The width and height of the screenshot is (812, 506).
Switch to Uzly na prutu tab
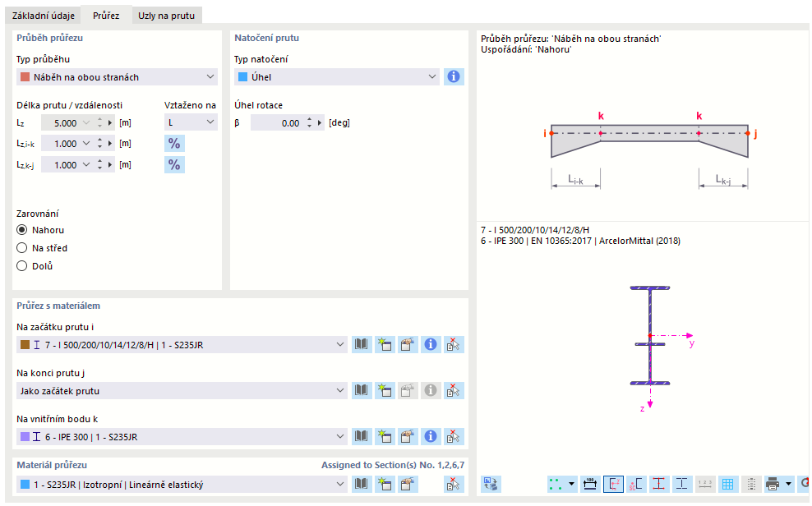click(x=166, y=16)
